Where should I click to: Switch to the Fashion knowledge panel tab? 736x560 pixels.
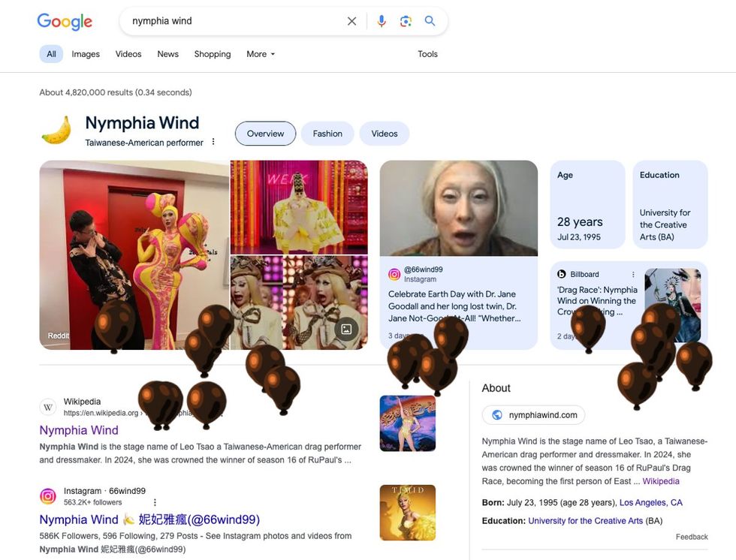327,133
